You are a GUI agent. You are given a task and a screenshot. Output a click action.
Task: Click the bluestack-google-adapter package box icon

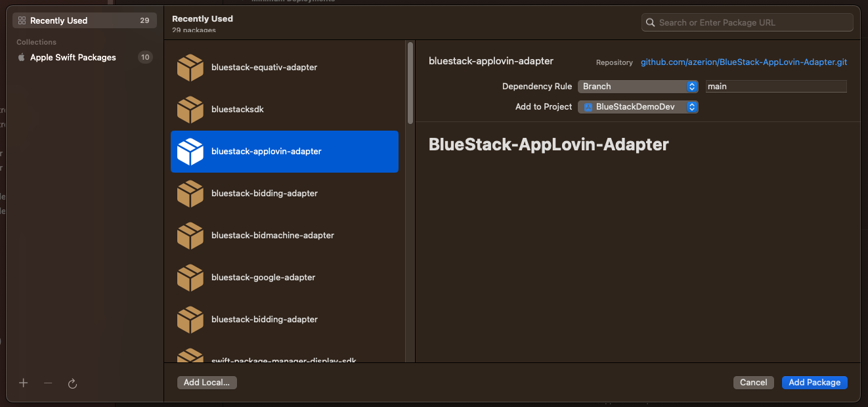tap(190, 277)
